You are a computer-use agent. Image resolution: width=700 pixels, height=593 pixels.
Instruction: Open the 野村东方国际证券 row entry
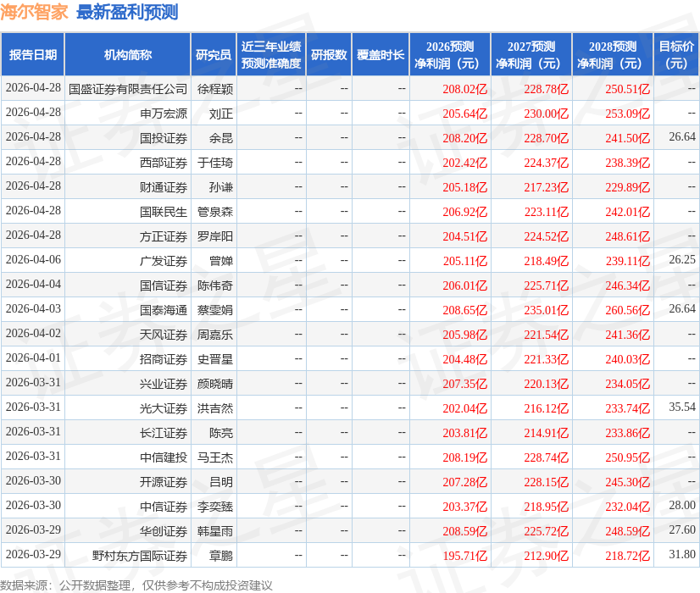tap(140, 556)
